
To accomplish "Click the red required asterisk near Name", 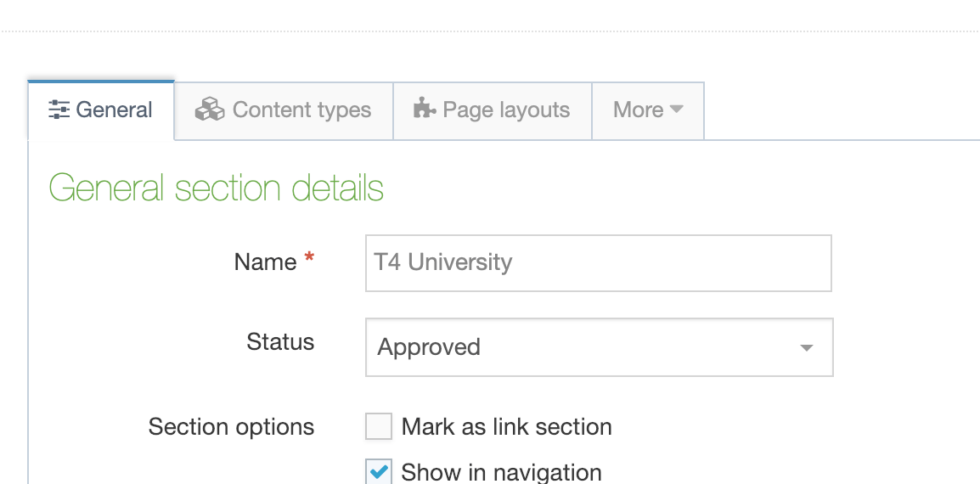I will (309, 258).
